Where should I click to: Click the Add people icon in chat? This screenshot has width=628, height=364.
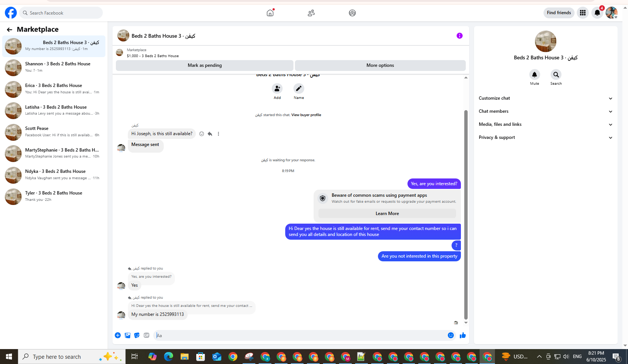[x=277, y=88]
